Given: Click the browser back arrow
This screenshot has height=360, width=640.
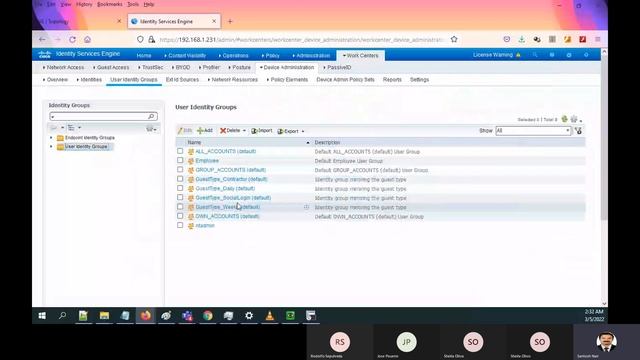Looking at the screenshot, I should (x=42, y=40).
